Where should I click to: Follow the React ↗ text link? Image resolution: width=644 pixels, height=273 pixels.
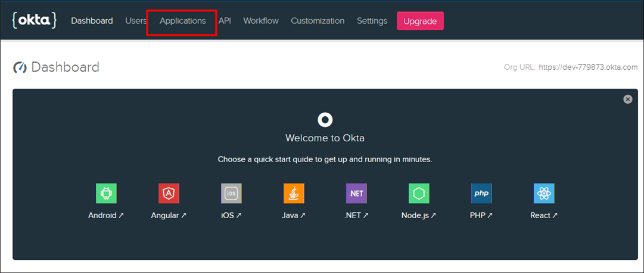click(544, 215)
